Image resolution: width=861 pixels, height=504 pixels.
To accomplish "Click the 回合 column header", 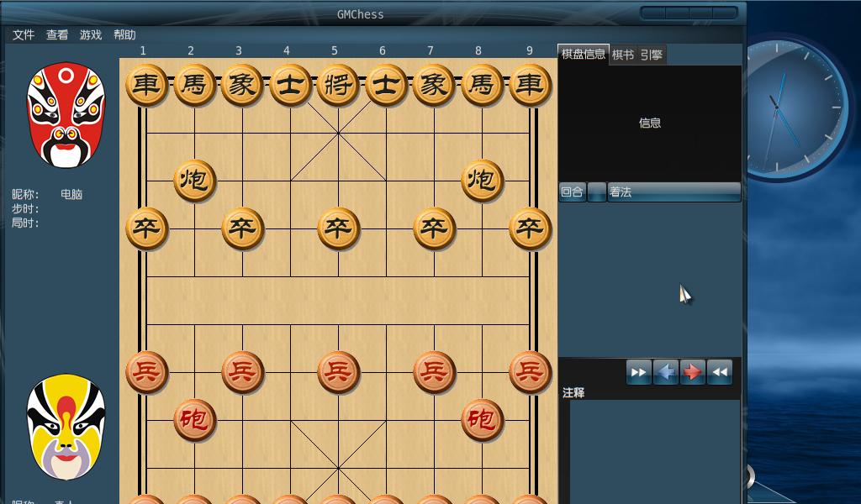I will click(572, 192).
